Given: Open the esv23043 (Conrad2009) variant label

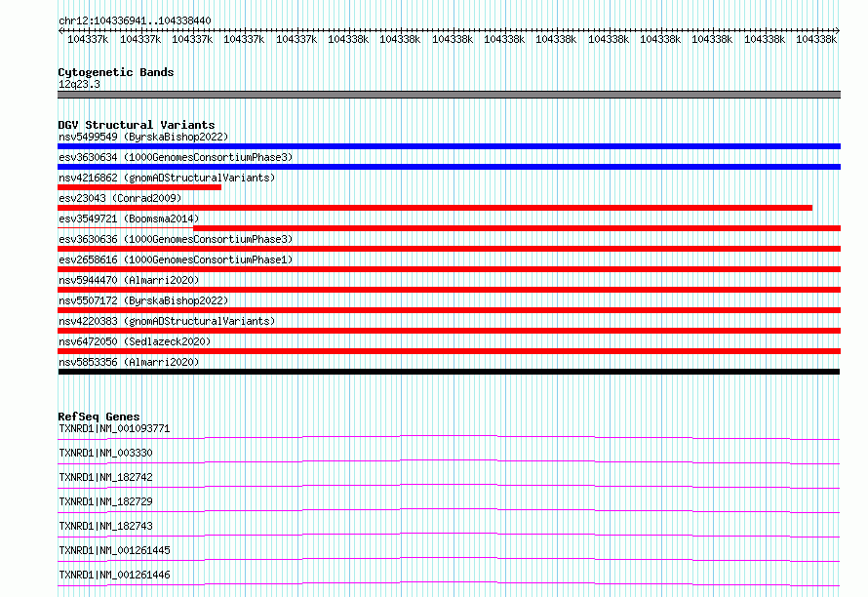Looking at the screenshot, I should pos(120,198).
